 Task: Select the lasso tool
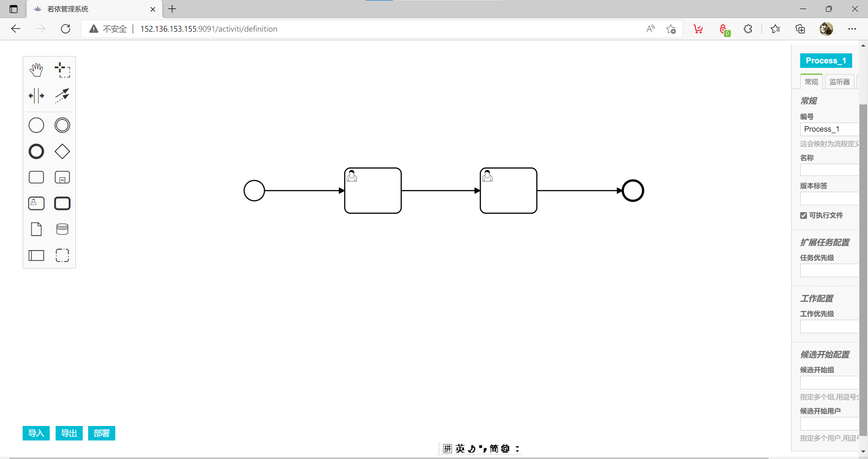coord(62,70)
